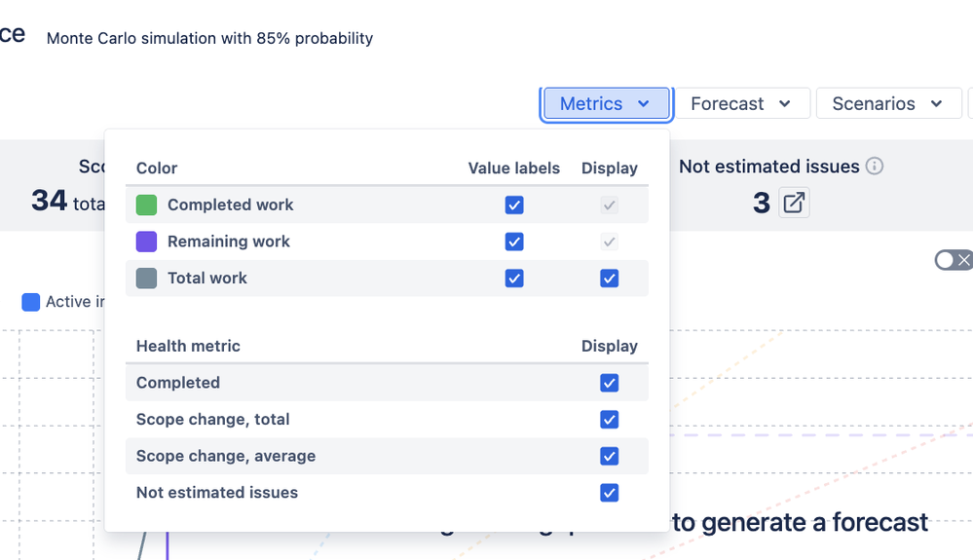Click the gray Total work color swatch
Screen dimensions: 973x560
[146, 278]
